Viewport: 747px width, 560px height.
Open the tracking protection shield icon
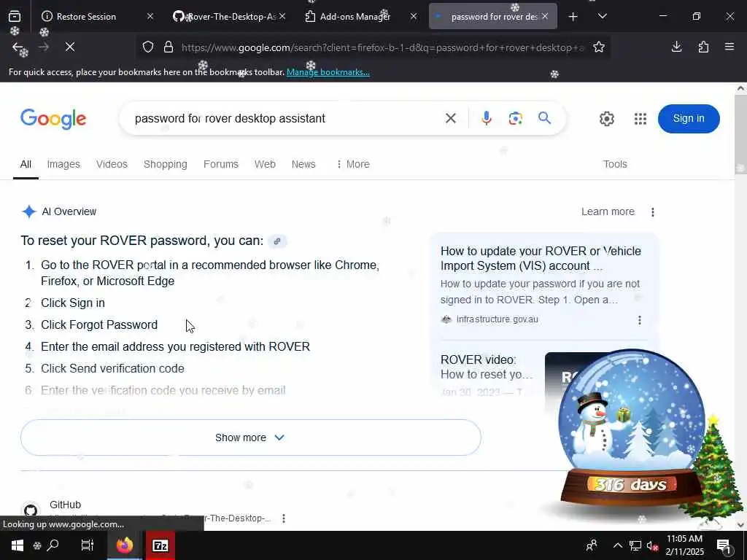coord(148,47)
